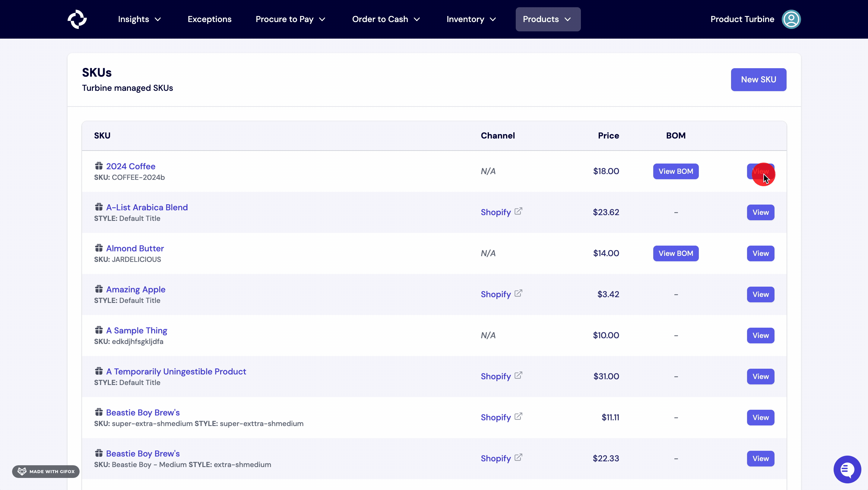The image size is (868, 490).
Task: Open Shopify external link for Amazing Apple
Action: coord(518,293)
